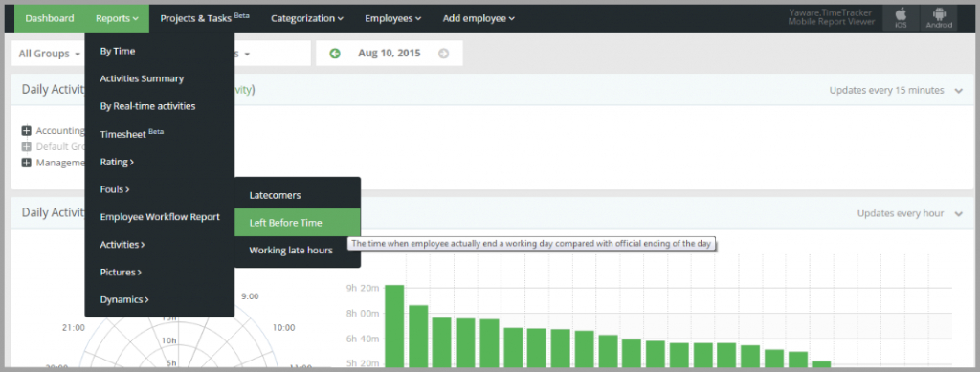Open the Categorization dropdown menu
The width and height of the screenshot is (980, 372).
click(307, 19)
